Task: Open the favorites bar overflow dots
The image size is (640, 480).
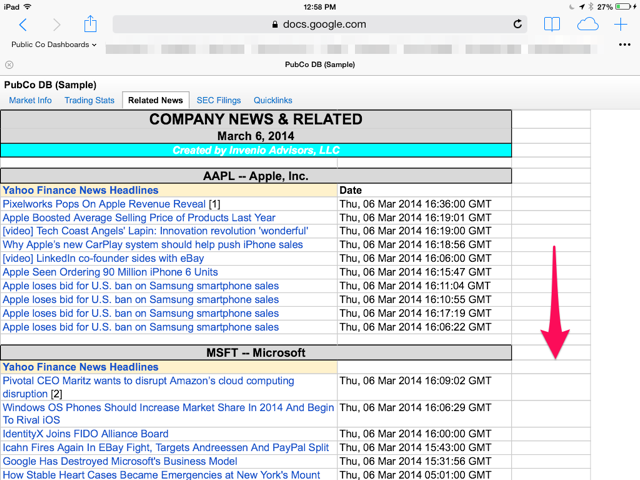Action: (x=624, y=44)
